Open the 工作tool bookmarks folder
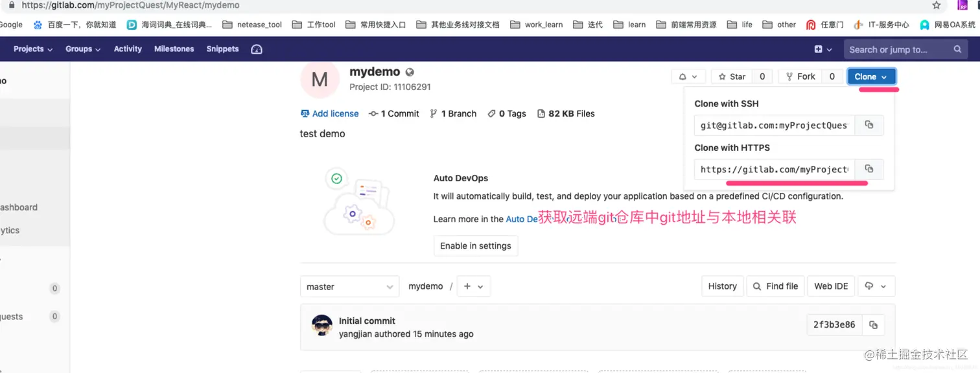980x373 pixels. point(314,25)
